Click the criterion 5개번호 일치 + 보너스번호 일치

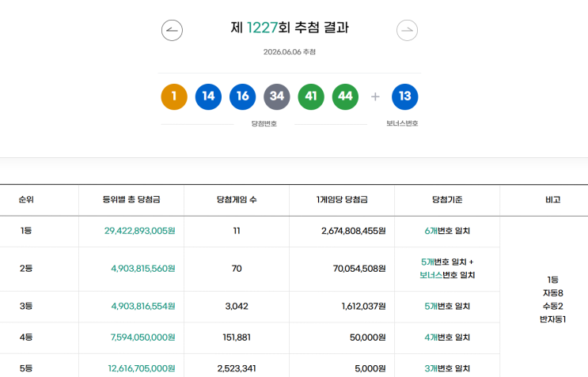447,269
